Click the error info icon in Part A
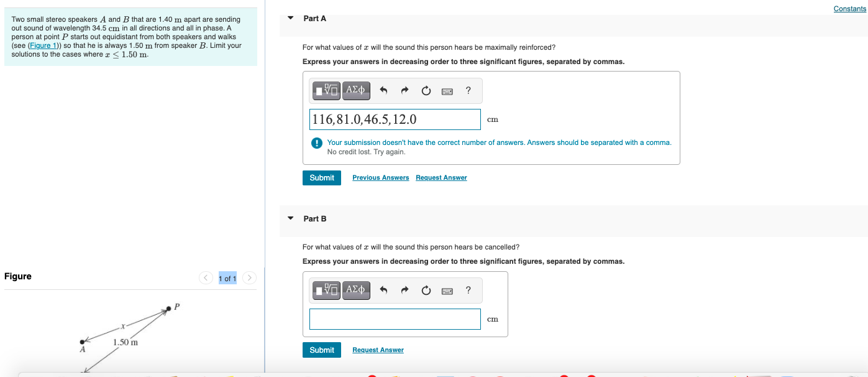 (x=316, y=143)
